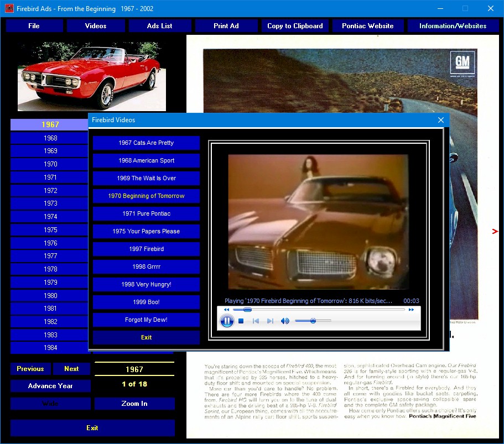Select year 1976 in the year list
The image size is (504, 444).
click(x=49, y=243)
